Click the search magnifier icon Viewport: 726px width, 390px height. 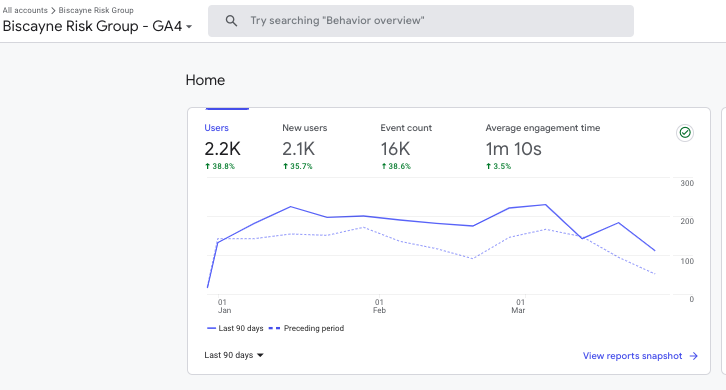coord(231,21)
